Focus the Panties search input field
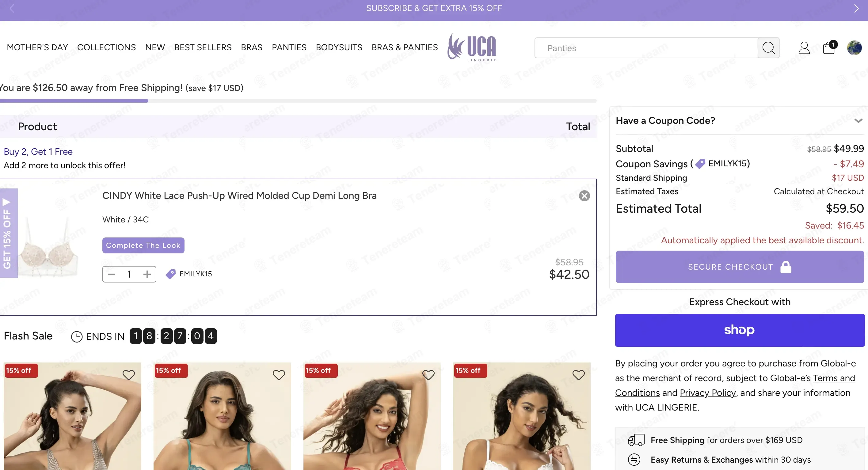 tap(646, 48)
